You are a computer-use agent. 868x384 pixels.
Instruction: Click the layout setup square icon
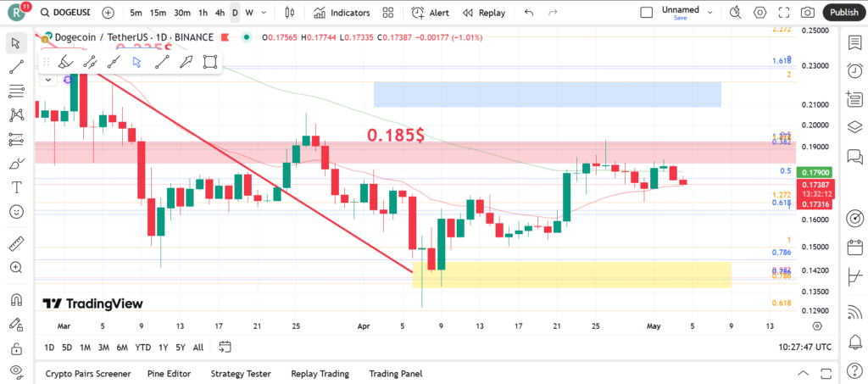[647, 12]
